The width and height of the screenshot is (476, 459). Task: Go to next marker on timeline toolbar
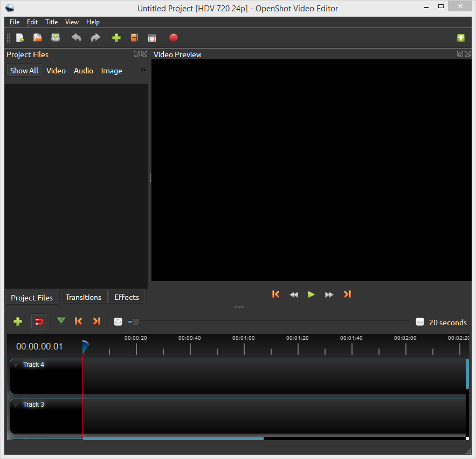point(96,321)
